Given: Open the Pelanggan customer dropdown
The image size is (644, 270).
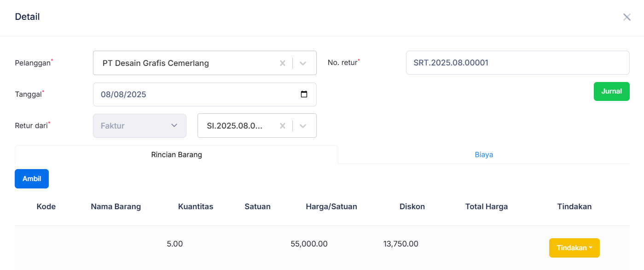Looking at the screenshot, I should coord(303,63).
